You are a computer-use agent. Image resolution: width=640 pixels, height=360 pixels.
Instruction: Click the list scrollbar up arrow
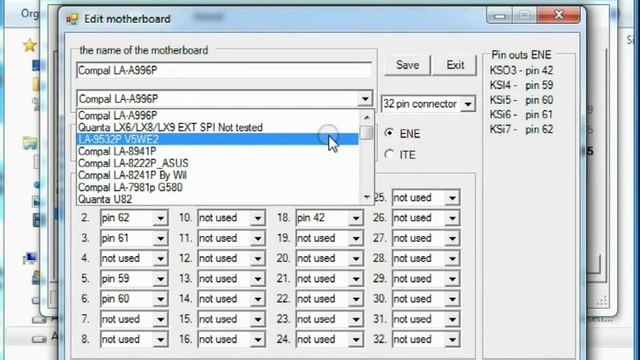(x=367, y=117)
